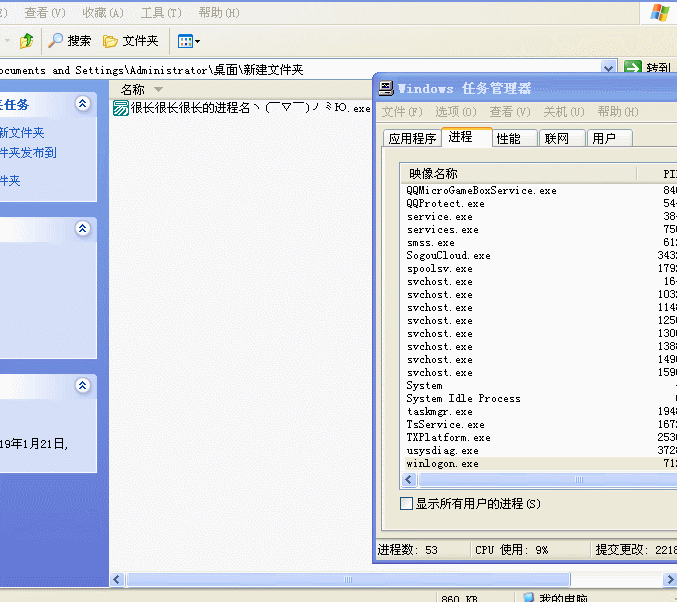677x602 pixels.
Task: Click the Search magnifier toolbar button
Action: pyautogui.click(x=69, y=41)
